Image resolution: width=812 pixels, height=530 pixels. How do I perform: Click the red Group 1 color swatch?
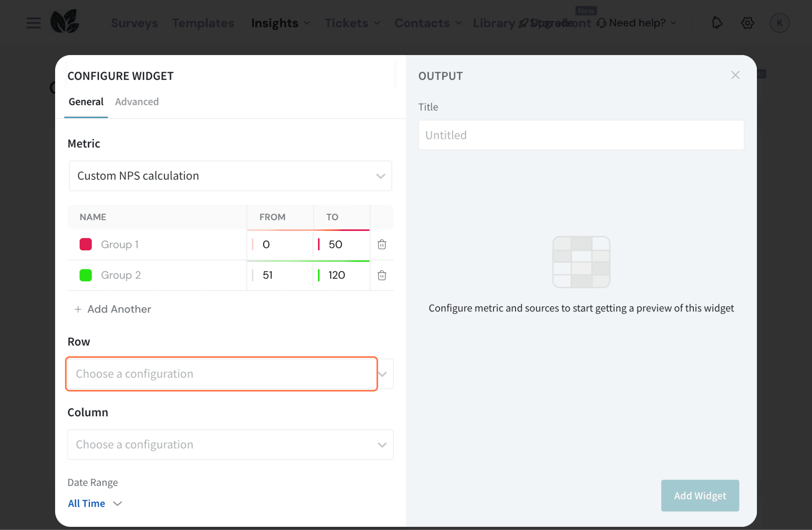[x=86, y=244]
